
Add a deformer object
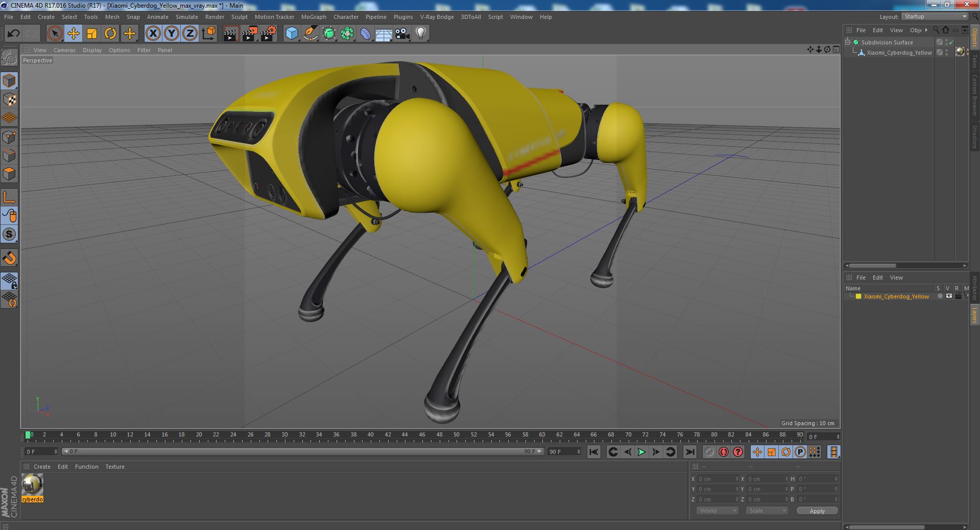(366, 34)
